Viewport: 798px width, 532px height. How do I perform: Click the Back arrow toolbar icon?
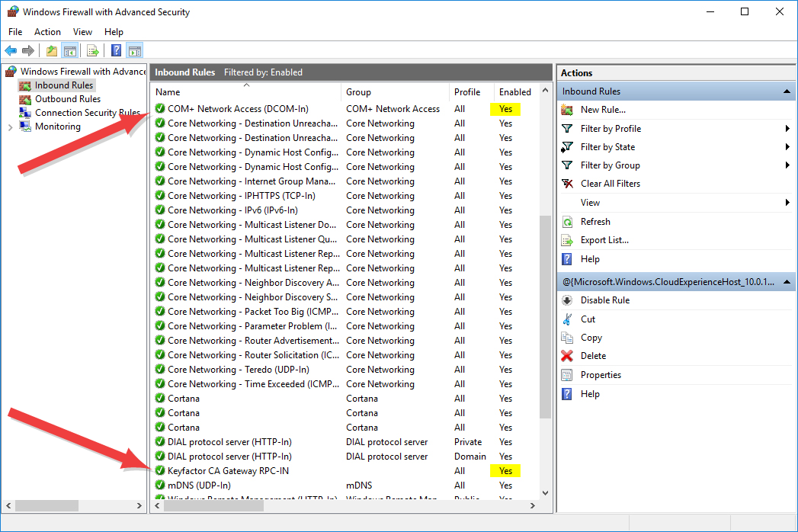pyautogui.click(x=11, y=50)
